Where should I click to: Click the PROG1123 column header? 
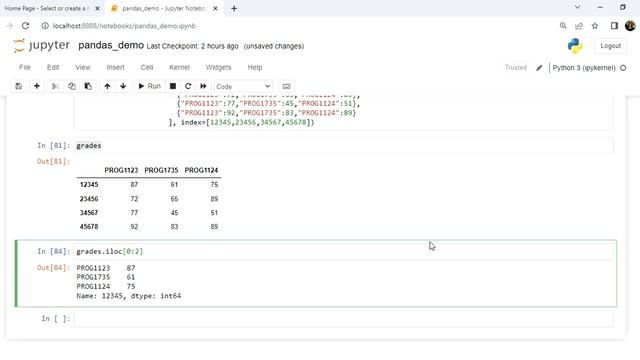click(x=121, y=170)
